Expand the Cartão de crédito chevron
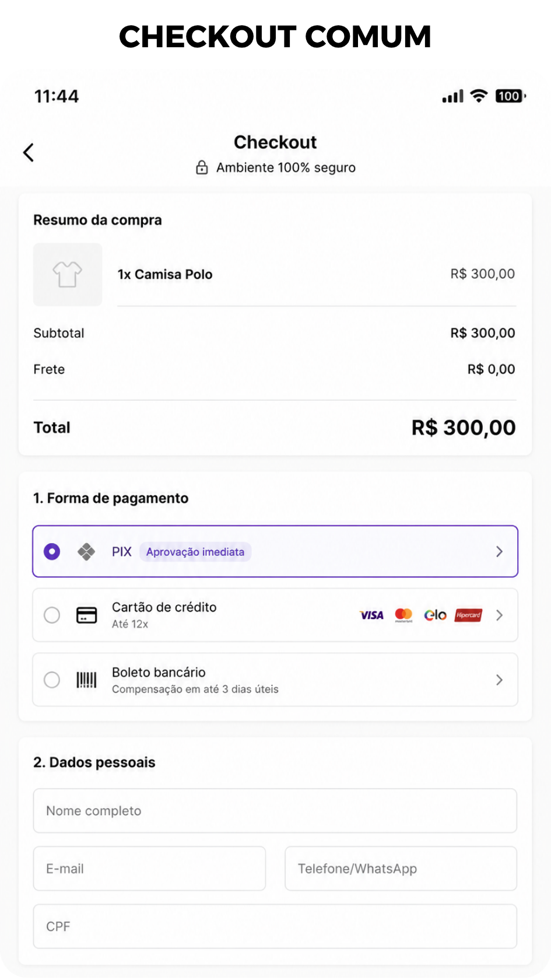Viewport: 551px width, 980px height. pyautogui.click(x=499, y=615)
